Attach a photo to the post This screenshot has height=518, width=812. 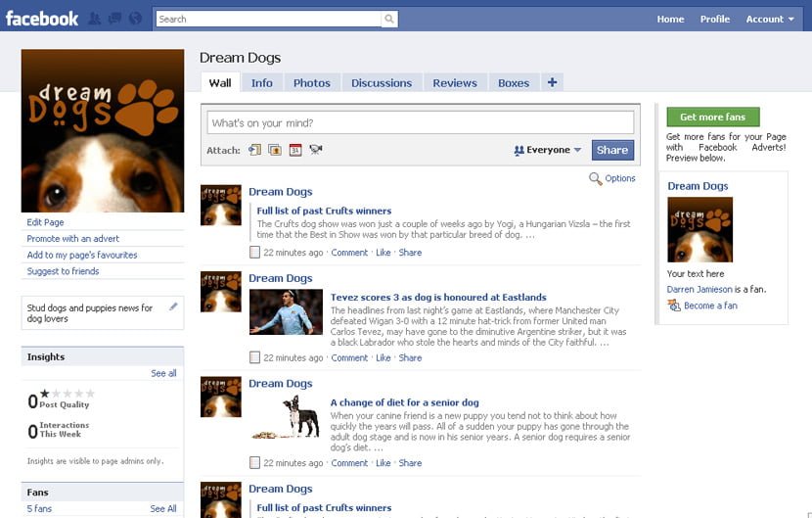click(x=274, y=150)
